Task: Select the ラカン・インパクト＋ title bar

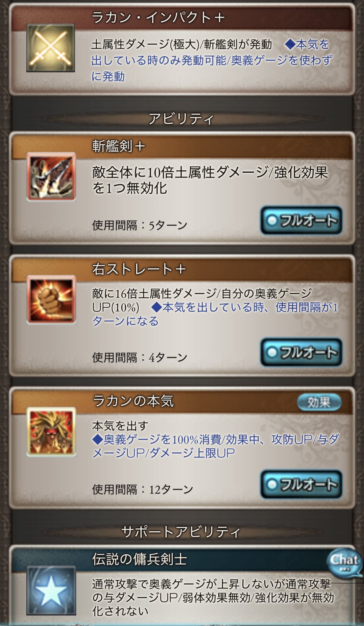Action: (x=182, y=18)
